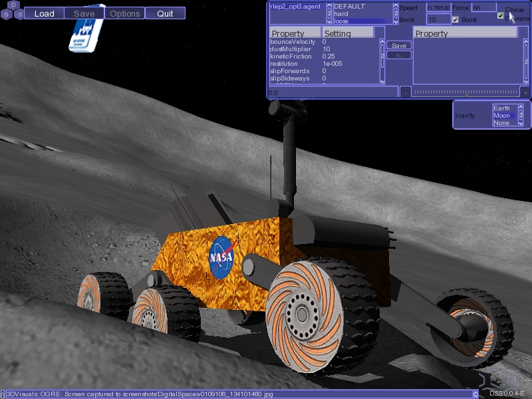Open the Load menu button
Viewport: 532px width, 399px height.
point(44,13)
